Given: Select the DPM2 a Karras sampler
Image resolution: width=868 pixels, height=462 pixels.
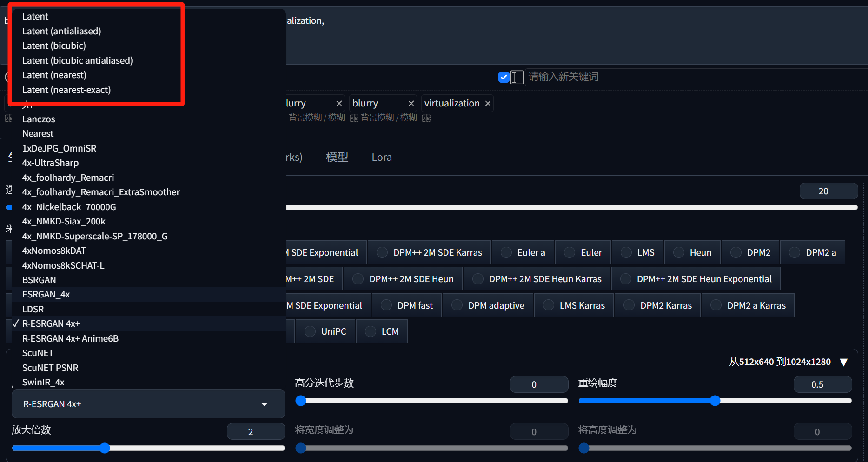Looking at the screenshot, I should [748, 305].
